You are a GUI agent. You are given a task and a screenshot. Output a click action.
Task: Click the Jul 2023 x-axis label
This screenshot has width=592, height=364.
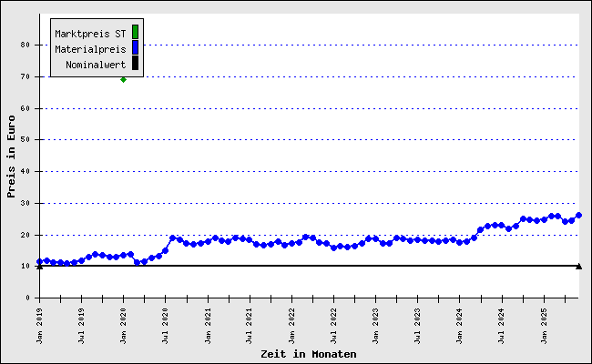pos(417,326)
